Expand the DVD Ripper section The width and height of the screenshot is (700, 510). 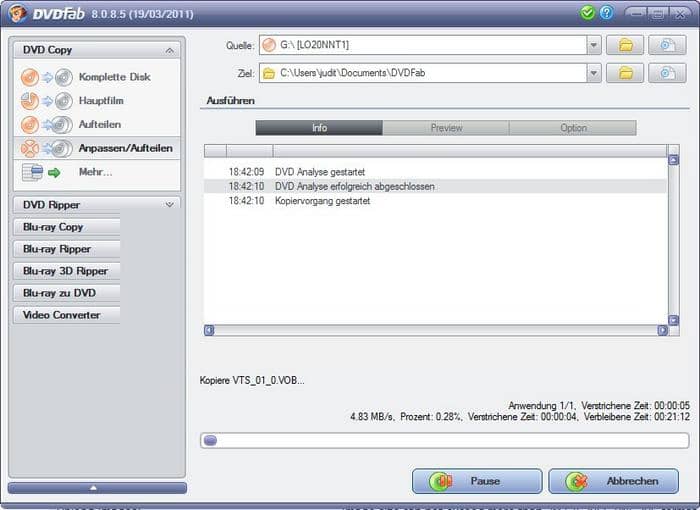[170, 205]
